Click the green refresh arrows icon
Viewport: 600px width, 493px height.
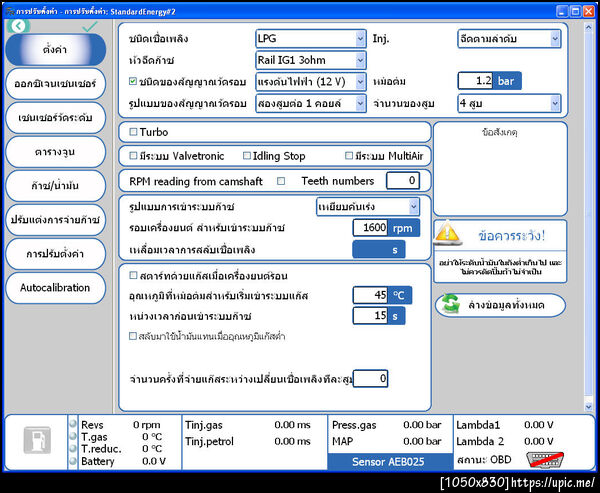[451, 304]
